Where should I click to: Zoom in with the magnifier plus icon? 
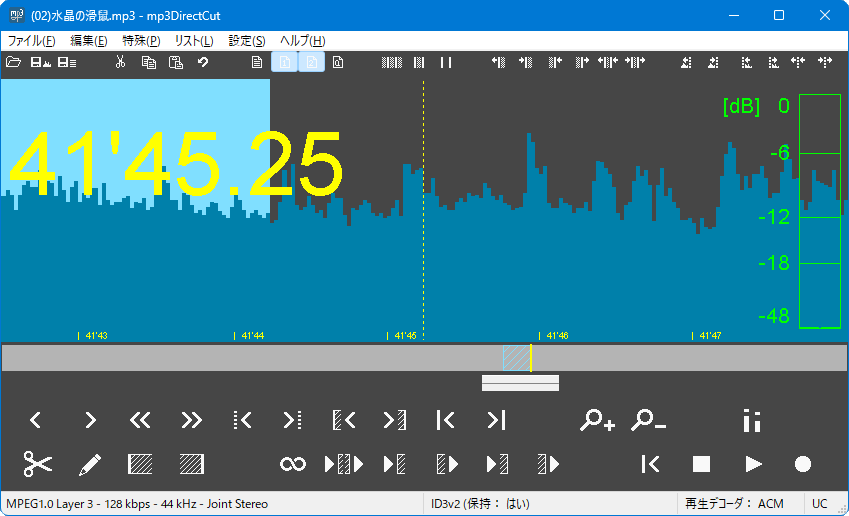point(597,420)
